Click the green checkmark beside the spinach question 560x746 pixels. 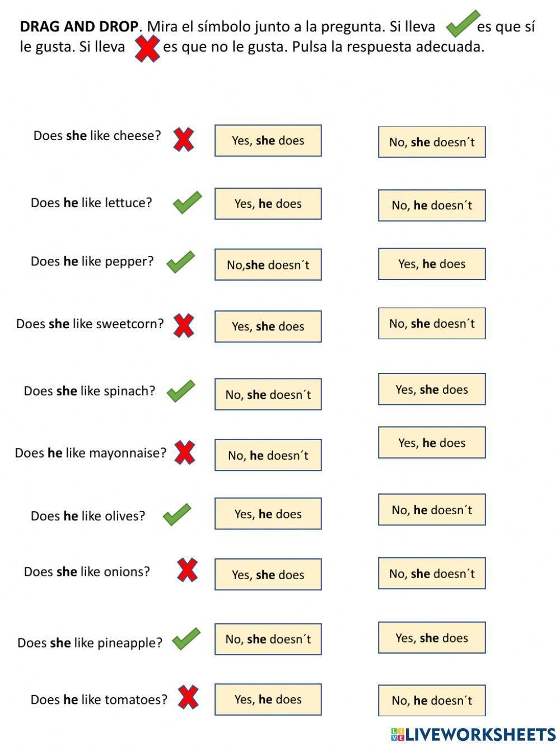click(x=180, y=391)
